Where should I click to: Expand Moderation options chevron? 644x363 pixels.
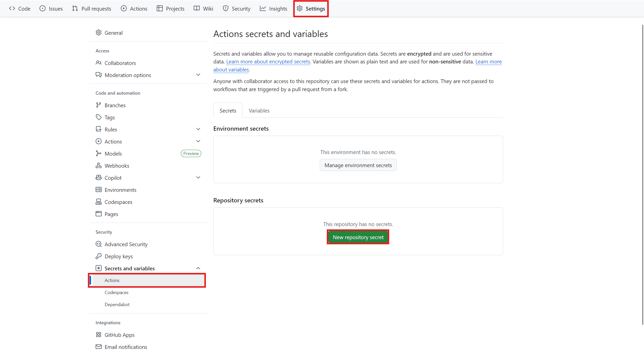(198, 75)
